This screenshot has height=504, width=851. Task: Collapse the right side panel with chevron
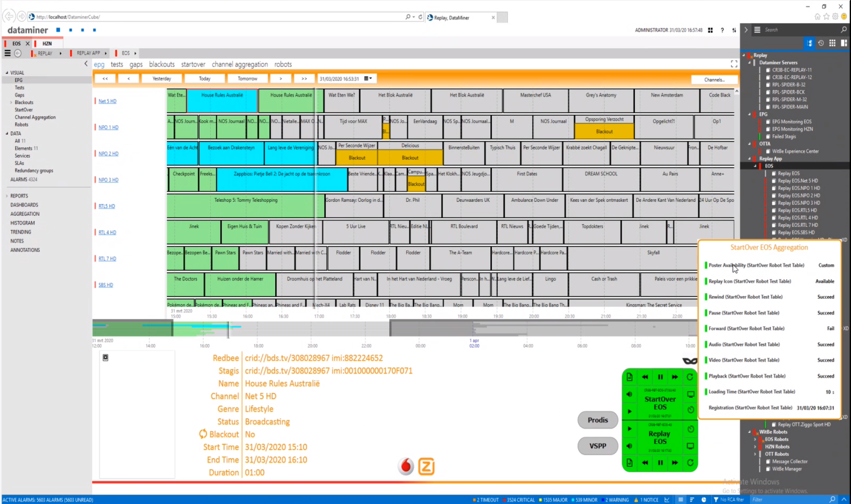tap(746, 30)
